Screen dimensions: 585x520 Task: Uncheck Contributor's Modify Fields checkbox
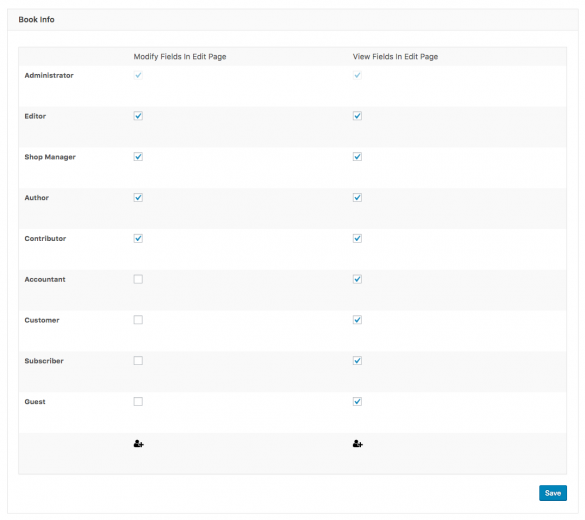click(x=138, y=238)
